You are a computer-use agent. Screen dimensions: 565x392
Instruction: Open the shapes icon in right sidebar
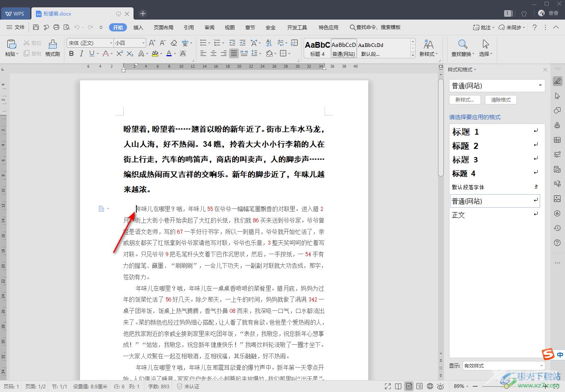(x=557, y=111)
